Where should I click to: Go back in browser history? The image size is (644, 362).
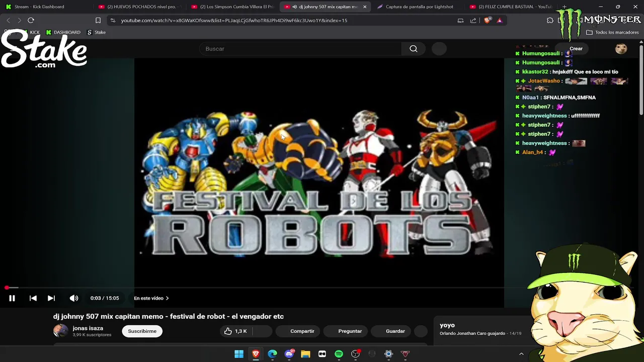coord(8,20)
